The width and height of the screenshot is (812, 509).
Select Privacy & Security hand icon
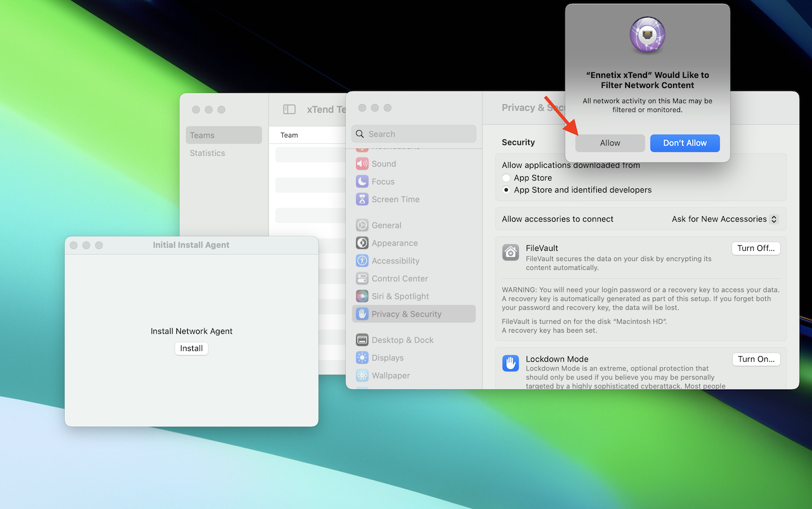coord(362,314)
